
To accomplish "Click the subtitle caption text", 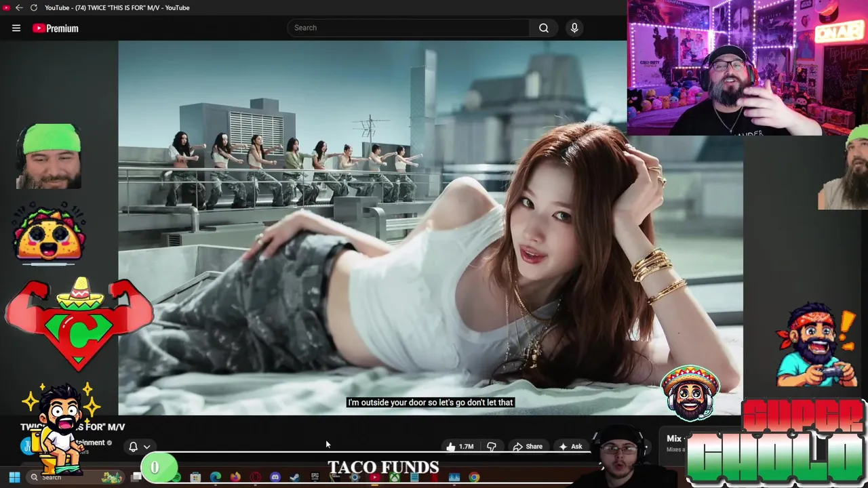I will (x=431, y=403).
